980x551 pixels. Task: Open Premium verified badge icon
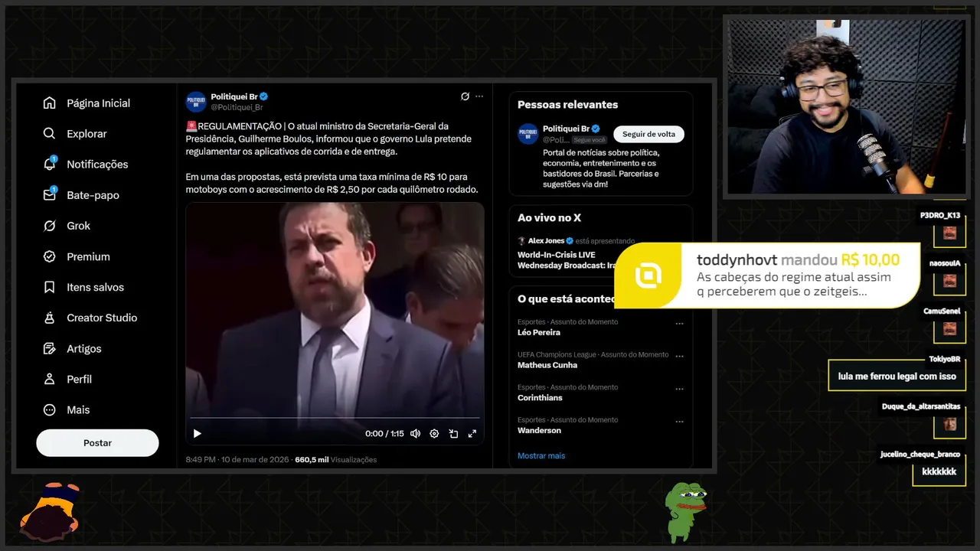pos(50,256)
